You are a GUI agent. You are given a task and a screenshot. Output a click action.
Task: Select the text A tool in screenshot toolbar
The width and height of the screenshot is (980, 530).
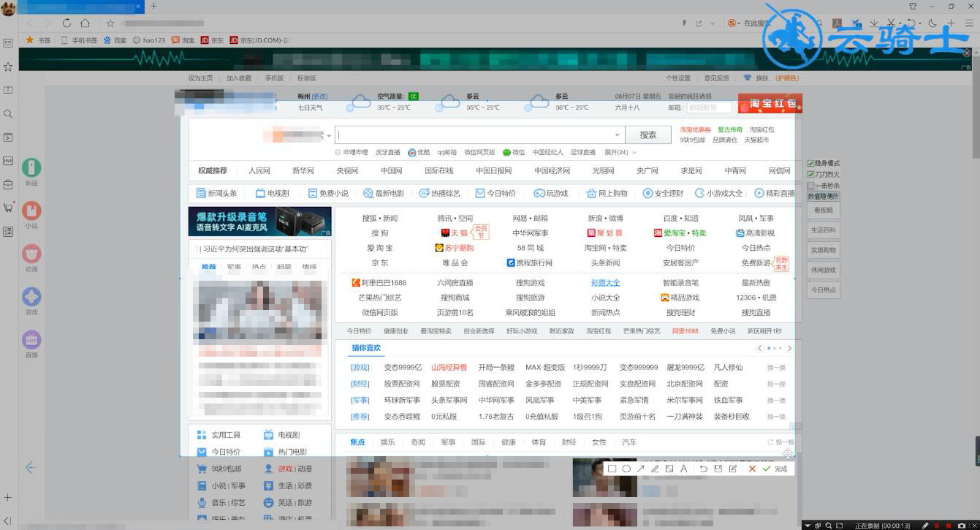(683, 469)
